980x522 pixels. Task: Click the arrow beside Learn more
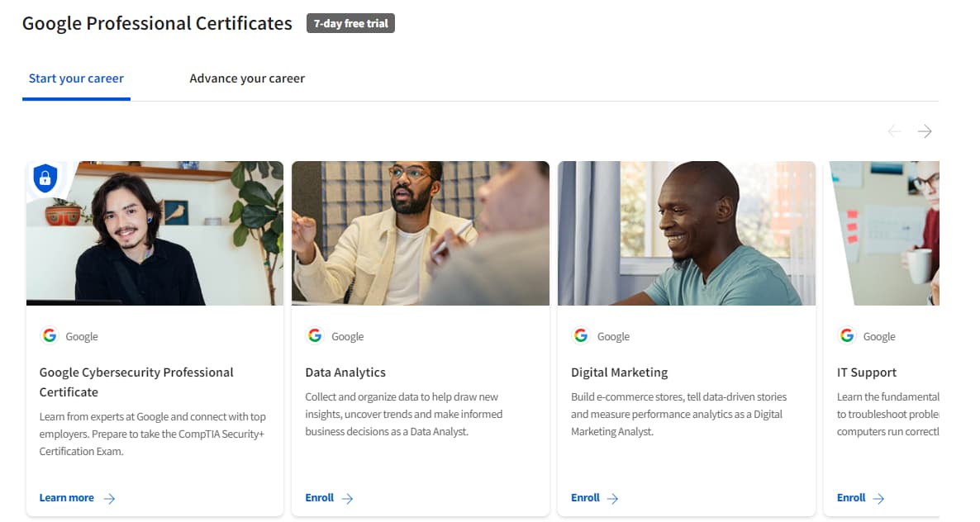click(x=109, y=498)
